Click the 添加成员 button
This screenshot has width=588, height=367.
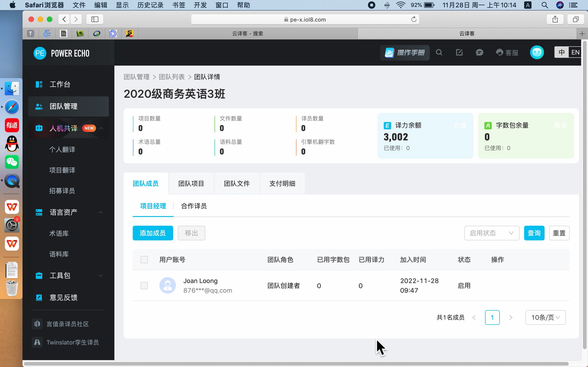tap(153, 233)
